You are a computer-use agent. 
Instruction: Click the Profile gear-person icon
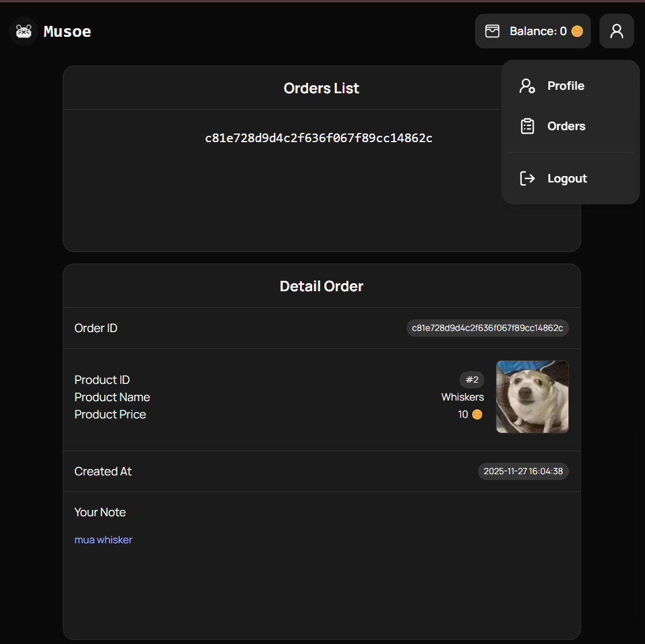pyautogui.click(x=527, y=86)
